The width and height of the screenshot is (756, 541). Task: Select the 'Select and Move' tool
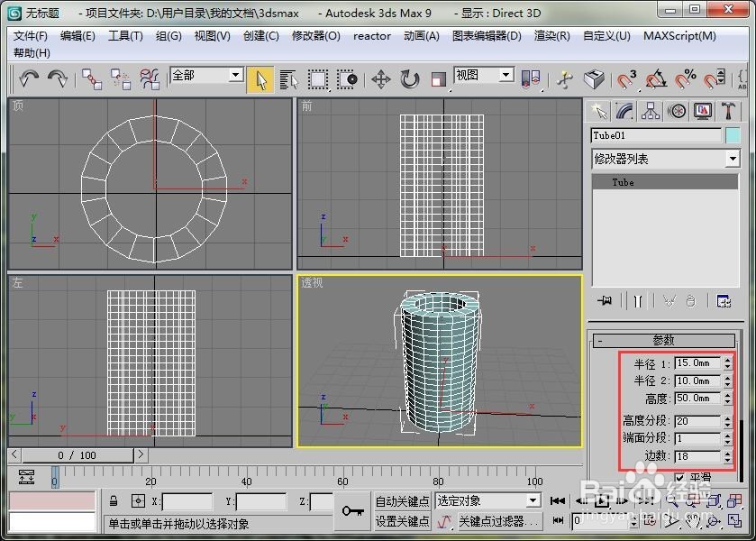[381, 79]
